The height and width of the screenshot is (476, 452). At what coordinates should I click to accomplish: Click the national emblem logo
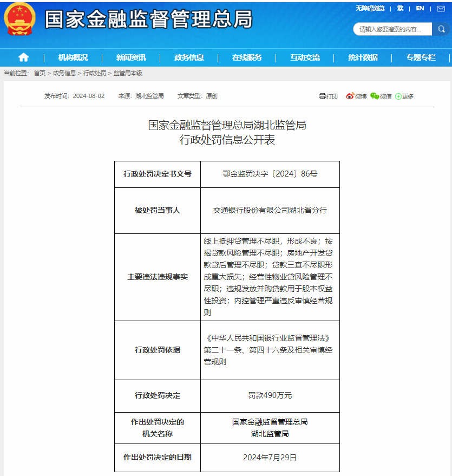tap(19, 19)
